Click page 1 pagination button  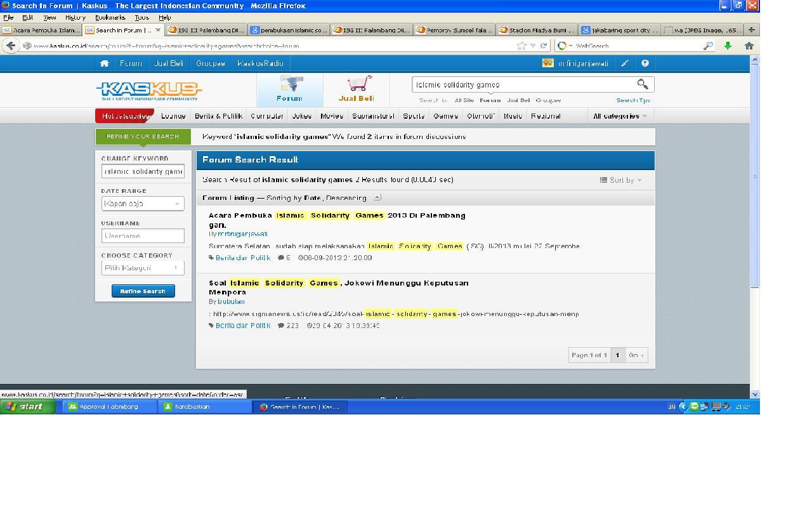[617, 355]
